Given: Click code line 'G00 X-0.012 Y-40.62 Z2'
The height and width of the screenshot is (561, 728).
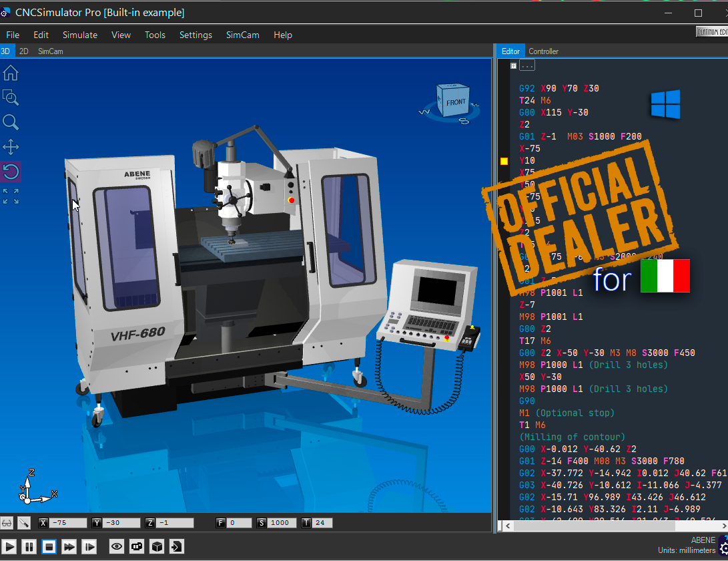Looking at the screenshot, I should tap(578, 449).
